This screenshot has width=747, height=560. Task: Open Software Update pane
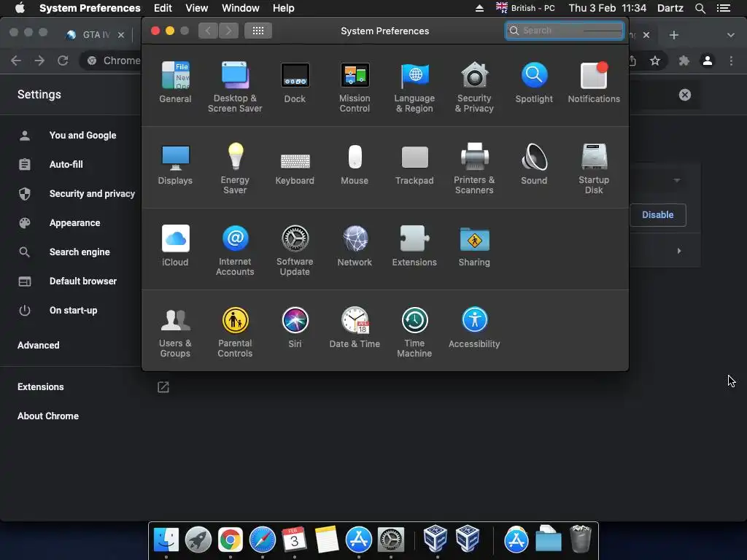tap(295, 251)
